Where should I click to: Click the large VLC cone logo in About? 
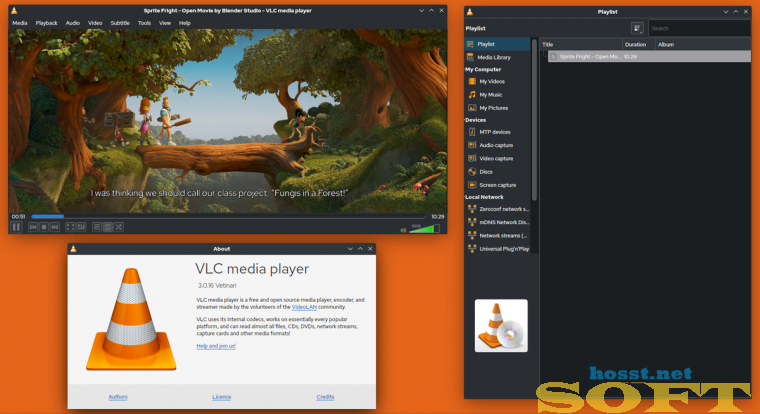click(131, 319)
